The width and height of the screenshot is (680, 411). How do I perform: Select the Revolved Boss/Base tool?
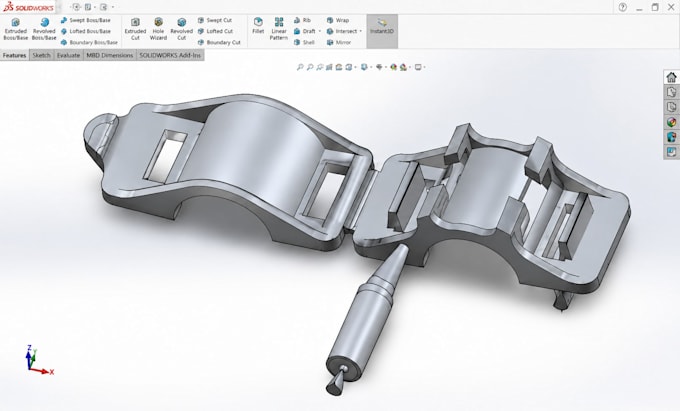point(44,29)
